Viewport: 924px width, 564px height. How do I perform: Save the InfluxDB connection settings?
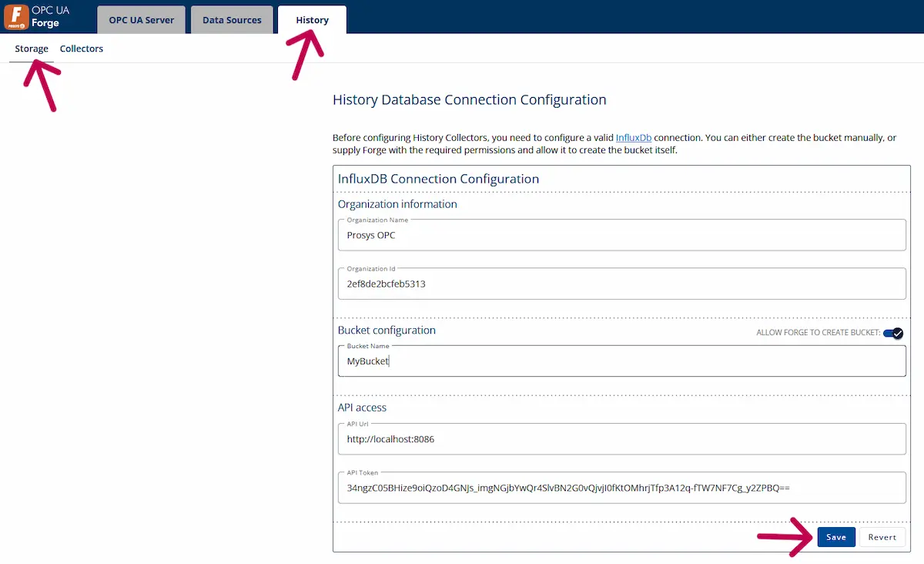(836, 537)
